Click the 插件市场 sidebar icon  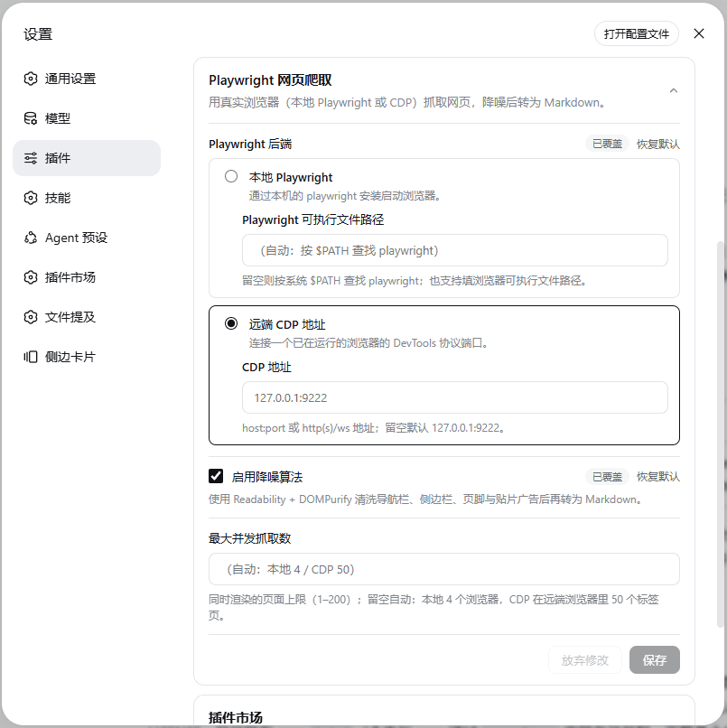coord(31,277)
